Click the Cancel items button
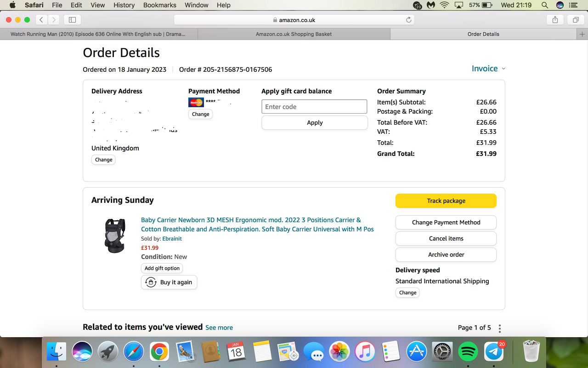 pos(446,238)
